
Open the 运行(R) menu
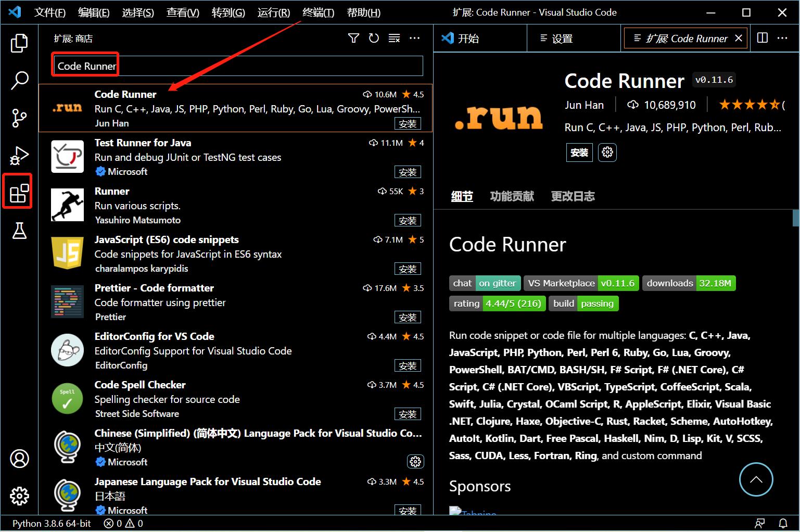click(273, 12)
